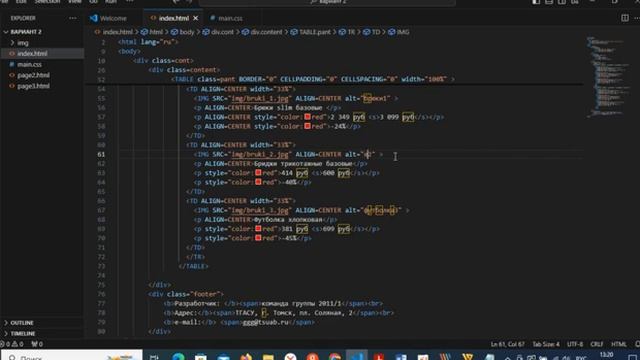640x360 pixels.
Task: Click sticky header line TABLE class=pant
Action: tap(313, 79)
